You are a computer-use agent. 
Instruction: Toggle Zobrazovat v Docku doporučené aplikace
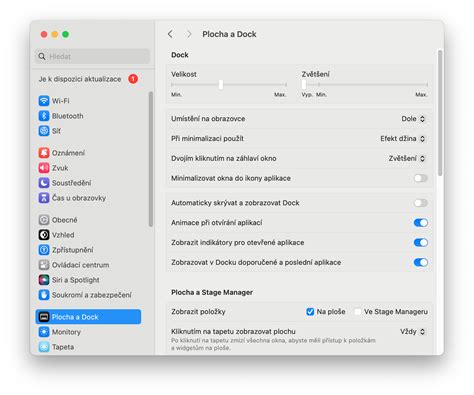(420, 262)
